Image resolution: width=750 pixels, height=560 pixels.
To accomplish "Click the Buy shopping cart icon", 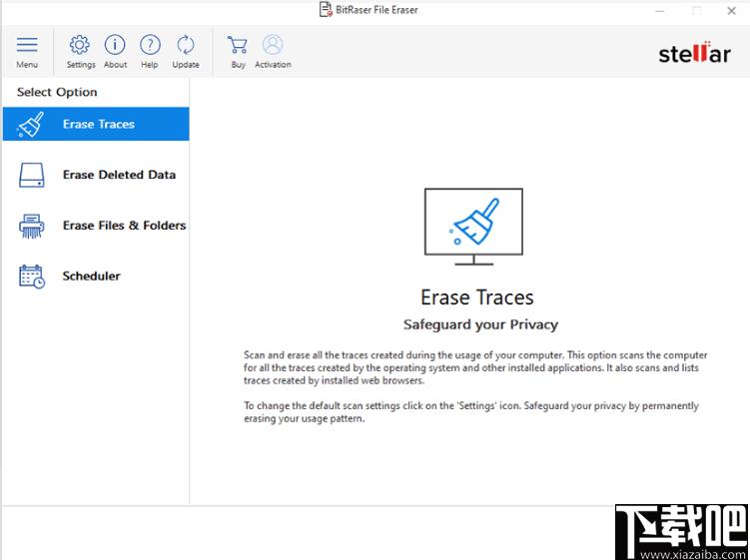I will pyautogui.click(x=238, y=45).
